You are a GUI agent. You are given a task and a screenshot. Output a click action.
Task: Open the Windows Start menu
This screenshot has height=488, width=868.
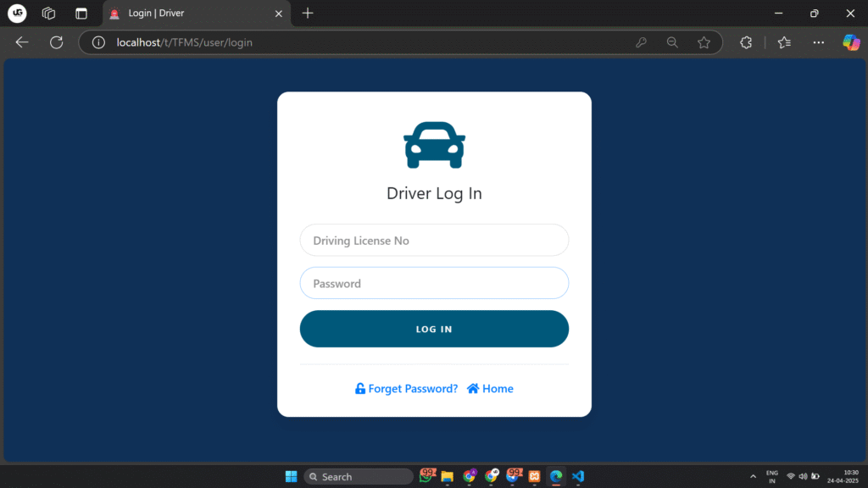click(x=292, y=476)
